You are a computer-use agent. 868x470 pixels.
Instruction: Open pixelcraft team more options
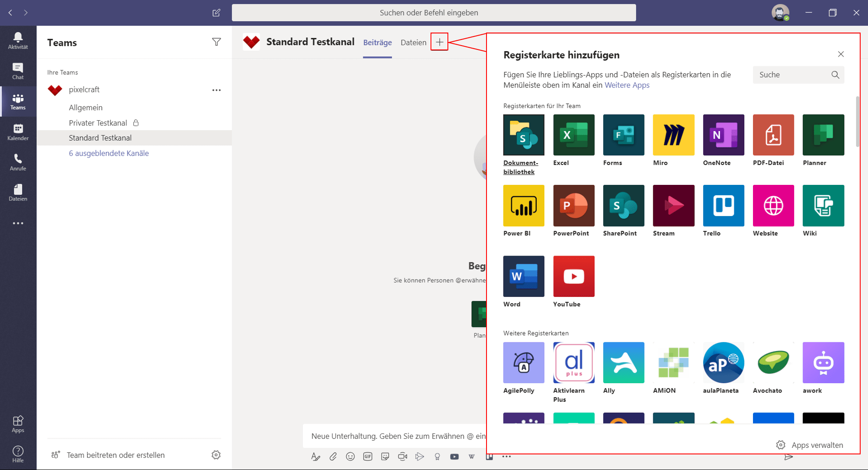tap(216, 90)
